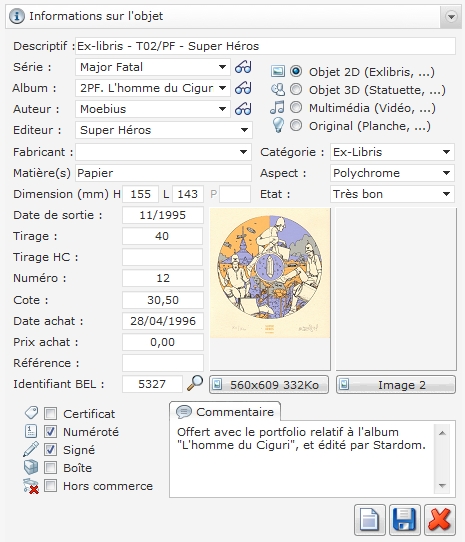Uncheck the Numéroté checkbox
Screen dimensions: 465x542
(50, 431)
